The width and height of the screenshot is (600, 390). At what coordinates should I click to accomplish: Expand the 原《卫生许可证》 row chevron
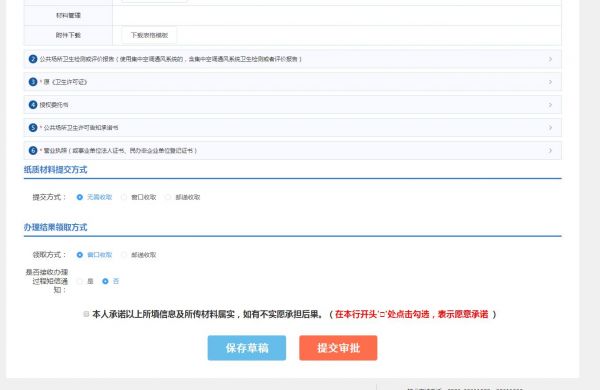[550, 82]
